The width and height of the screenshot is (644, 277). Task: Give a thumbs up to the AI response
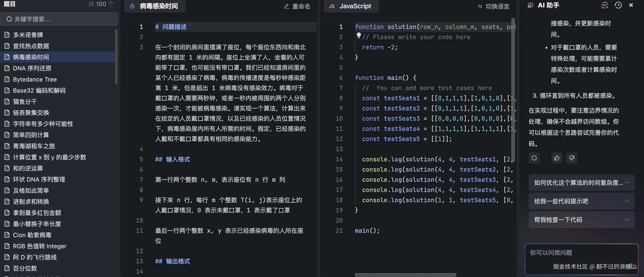coord(557,158)
